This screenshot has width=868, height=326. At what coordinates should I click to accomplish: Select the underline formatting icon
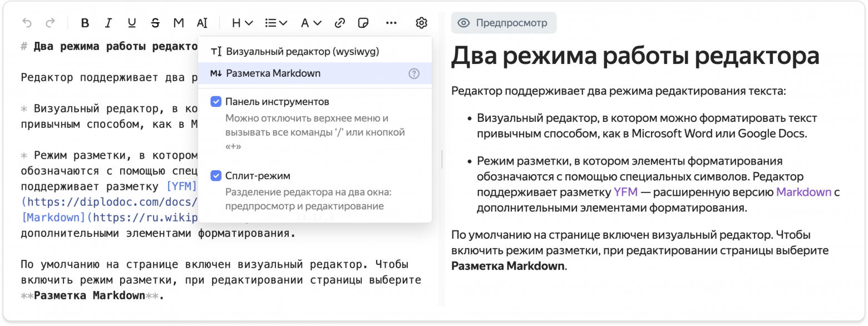coord(132,23)
